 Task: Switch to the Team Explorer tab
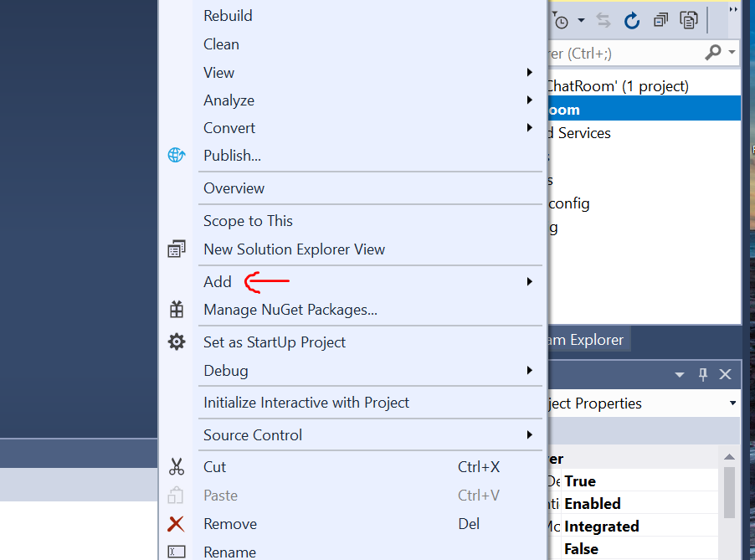(588, 340)
